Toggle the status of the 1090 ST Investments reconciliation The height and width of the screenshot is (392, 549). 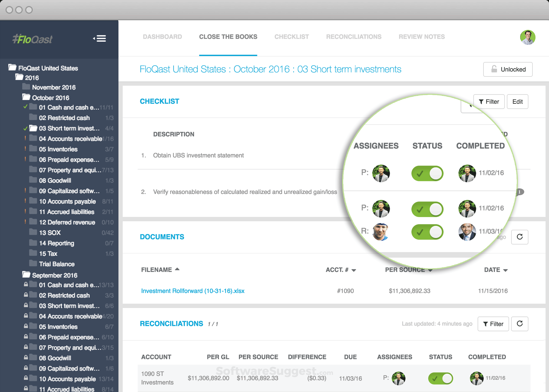[x=440, y=378]
